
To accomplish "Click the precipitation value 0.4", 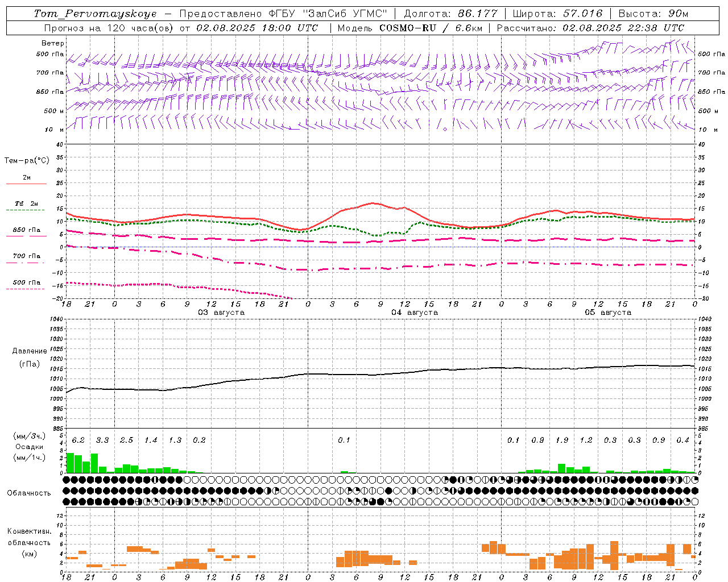I will [683, 440].
